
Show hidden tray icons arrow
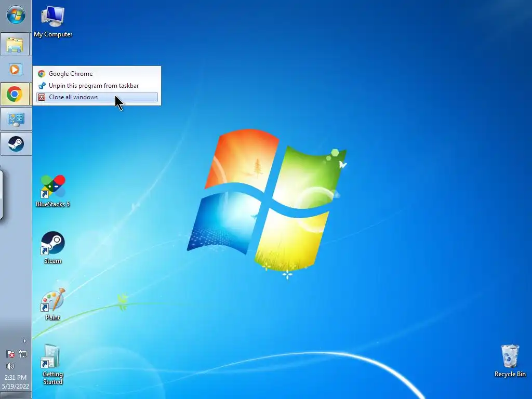click(24, 341)
